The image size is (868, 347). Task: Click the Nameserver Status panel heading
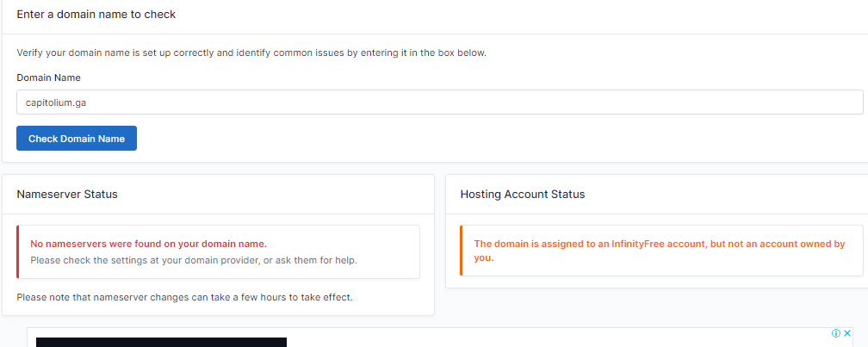tap(67, 195)
